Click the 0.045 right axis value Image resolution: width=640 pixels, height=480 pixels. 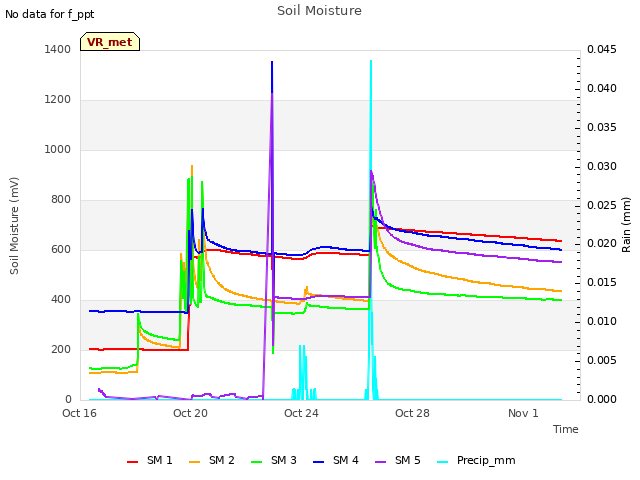click(602, 49)
